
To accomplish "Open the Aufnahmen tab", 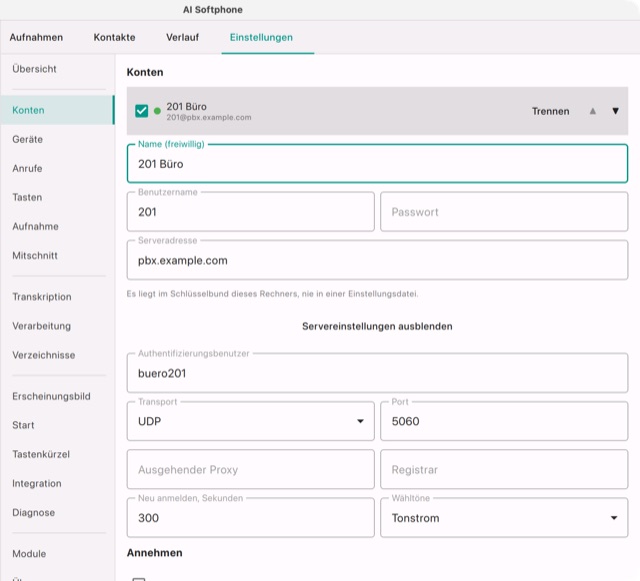I will pos(36,37).
